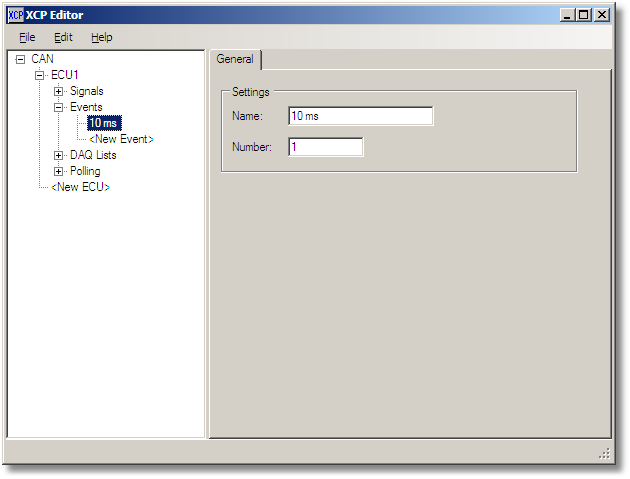Open the File menu
The width and height of the screenshot is (630, 479).
pos(27,37)
